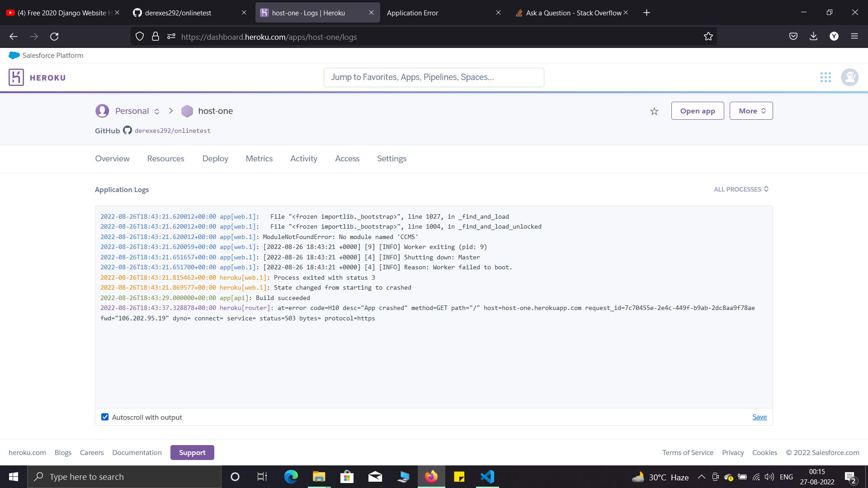
Task: Expand the ALL PROCESSES filter dropdown
Action: tap(741, 189)
